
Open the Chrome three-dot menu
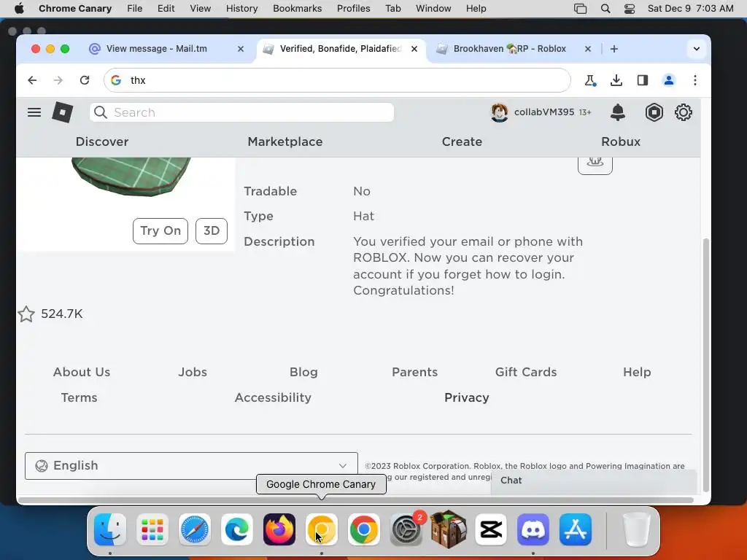[695, 80]
